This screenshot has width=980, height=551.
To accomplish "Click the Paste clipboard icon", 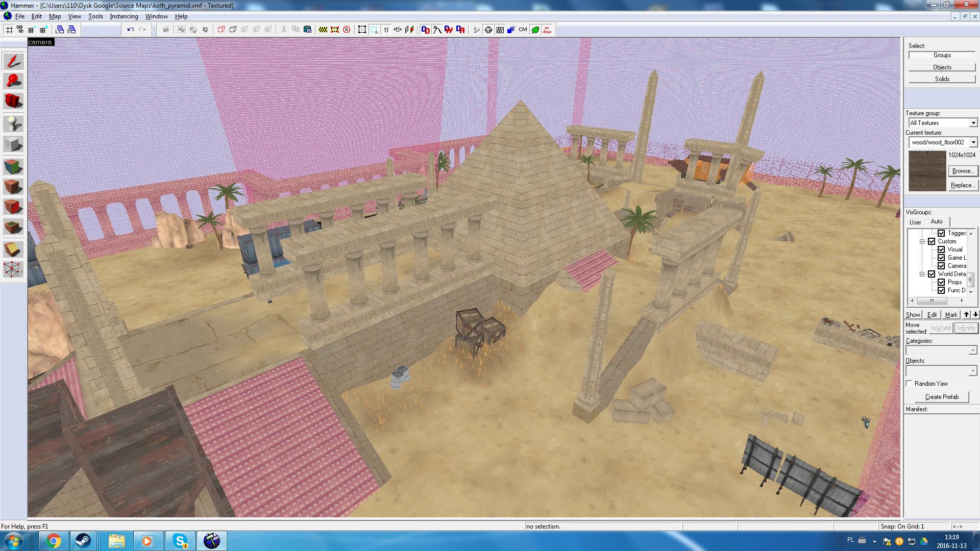I will [307, 30].
